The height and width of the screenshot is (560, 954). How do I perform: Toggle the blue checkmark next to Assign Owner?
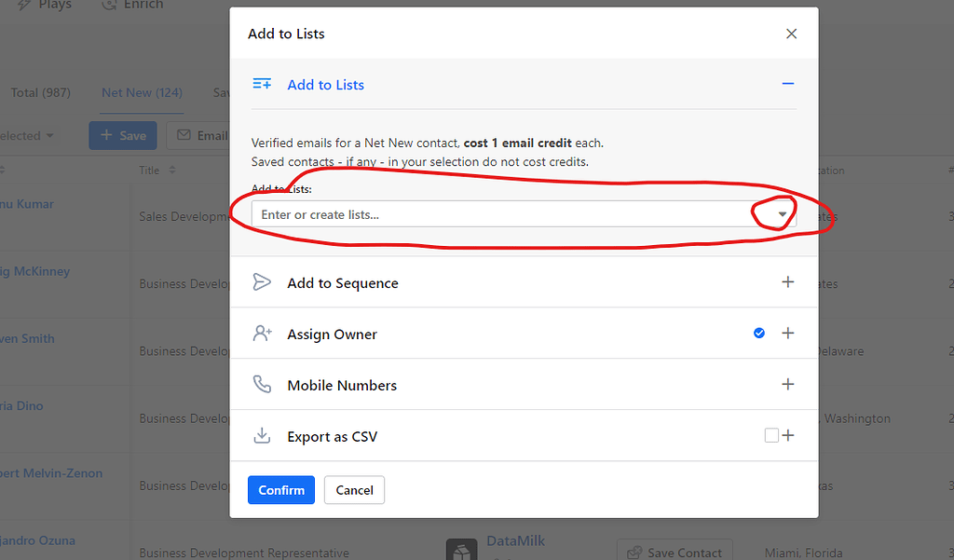[x=759, y=333]
